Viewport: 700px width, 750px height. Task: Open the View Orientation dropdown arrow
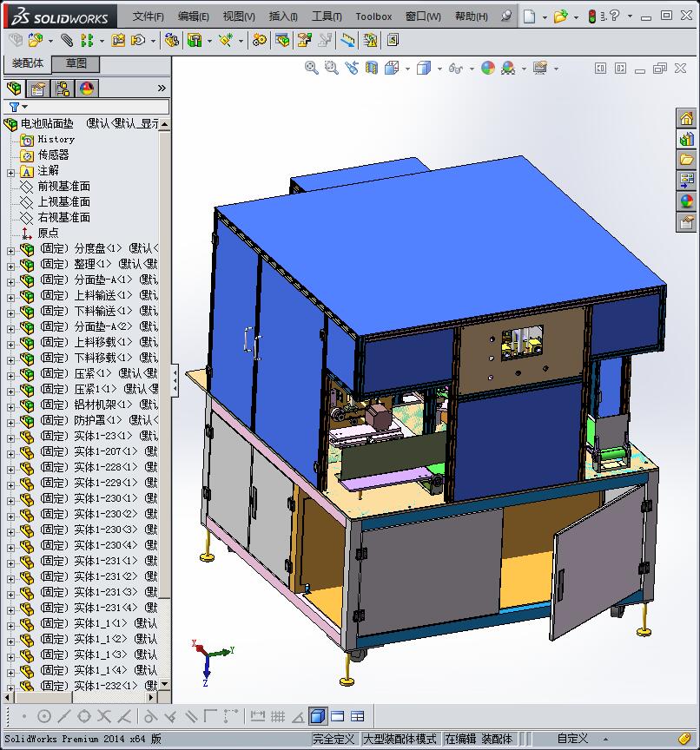(x=407, y=69)
